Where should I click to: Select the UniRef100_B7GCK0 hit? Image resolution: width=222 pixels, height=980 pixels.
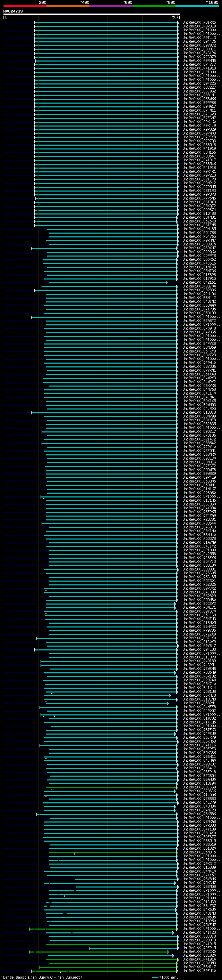click(199, 951)
